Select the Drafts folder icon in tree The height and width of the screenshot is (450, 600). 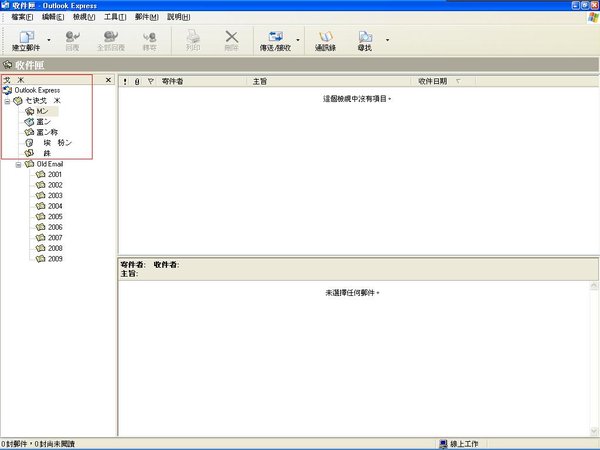click(29, 153)
